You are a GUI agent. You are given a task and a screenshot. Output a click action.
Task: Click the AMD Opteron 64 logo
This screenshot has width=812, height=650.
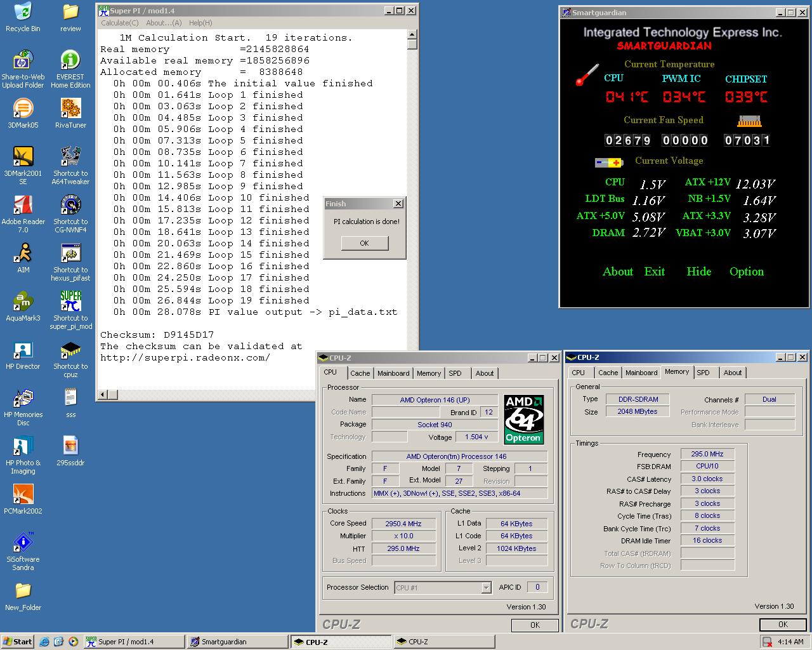click(x=524, y=420)
